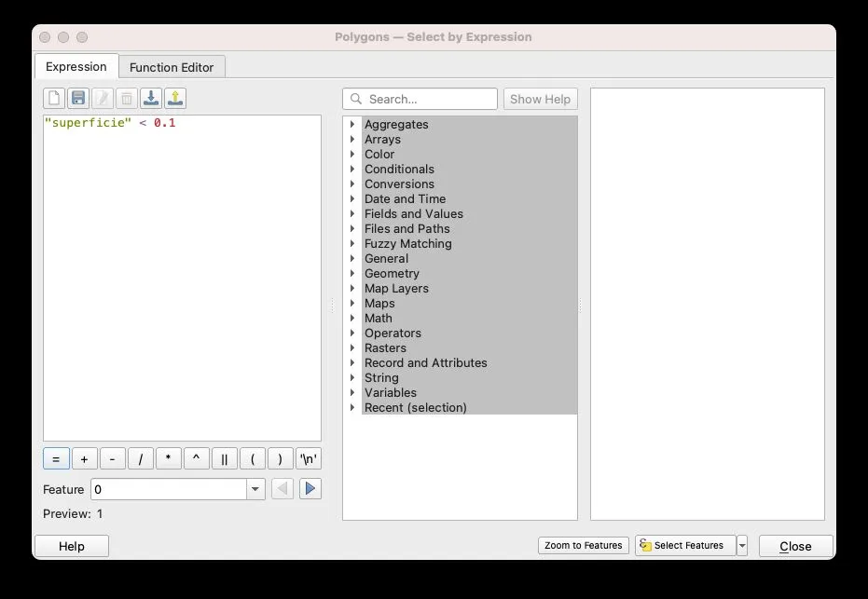The image size is (868, 599).
Task: Insert the string concatenation || operator
Action: [224, 459]
